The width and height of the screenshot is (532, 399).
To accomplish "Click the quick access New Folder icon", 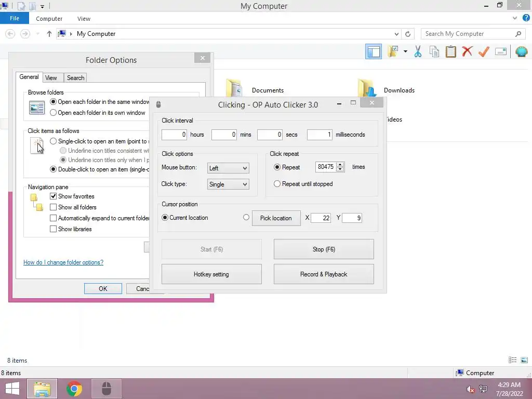I will [33, 6].
